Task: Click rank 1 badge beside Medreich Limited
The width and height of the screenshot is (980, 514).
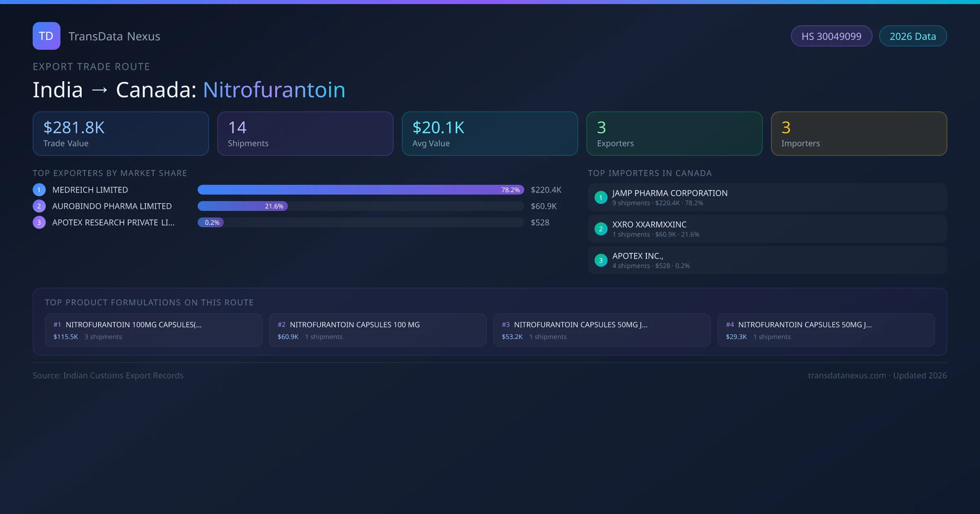Action: [x=39, y=190]
